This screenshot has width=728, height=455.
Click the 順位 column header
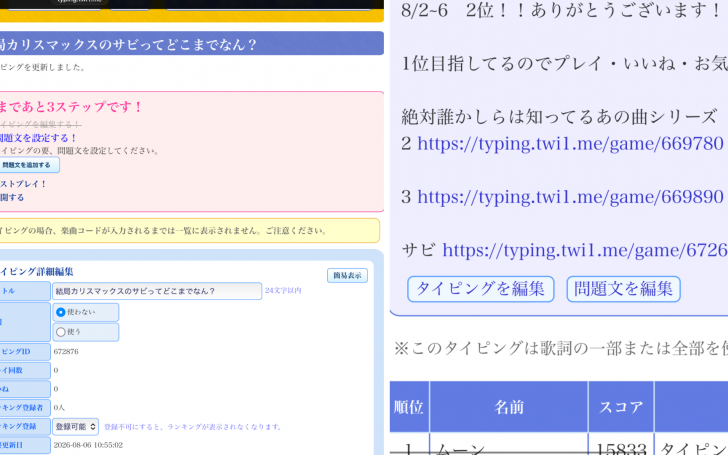point(409,407)
